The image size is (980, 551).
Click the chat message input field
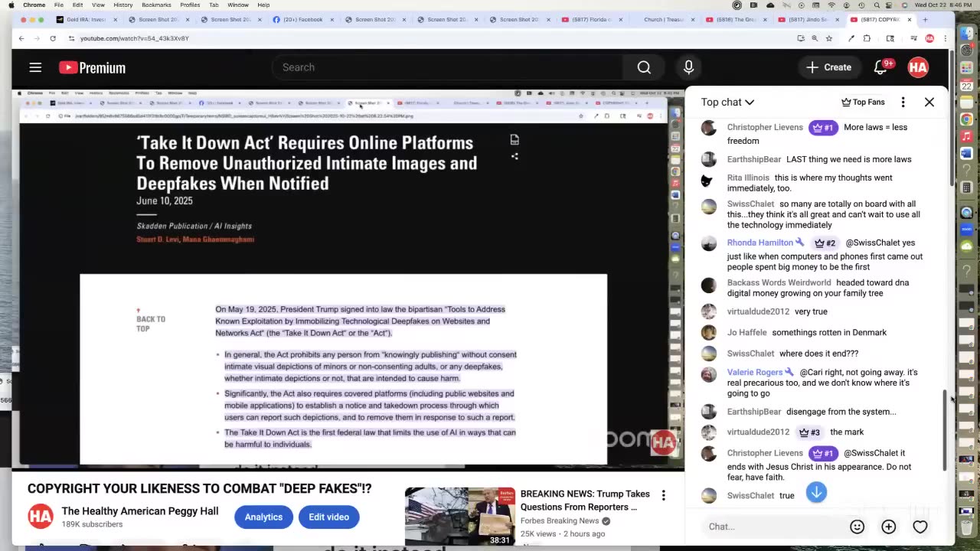tap(773, 527)
